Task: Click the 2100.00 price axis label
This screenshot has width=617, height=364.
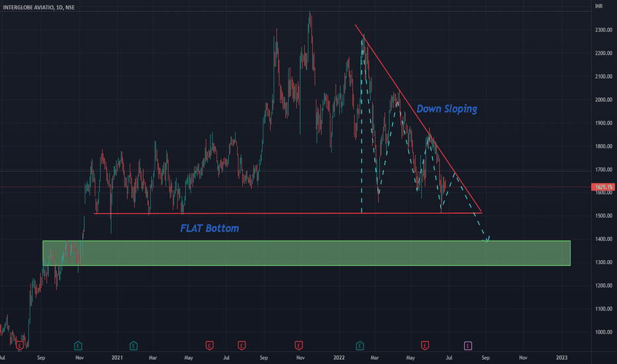Action: 604,76
